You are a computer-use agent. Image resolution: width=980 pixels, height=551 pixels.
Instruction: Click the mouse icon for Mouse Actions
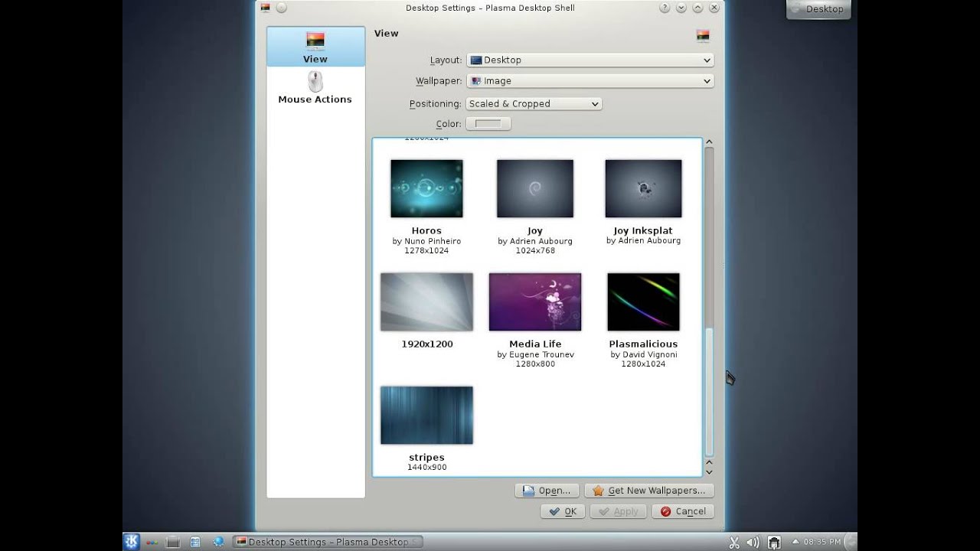point(315,81)
